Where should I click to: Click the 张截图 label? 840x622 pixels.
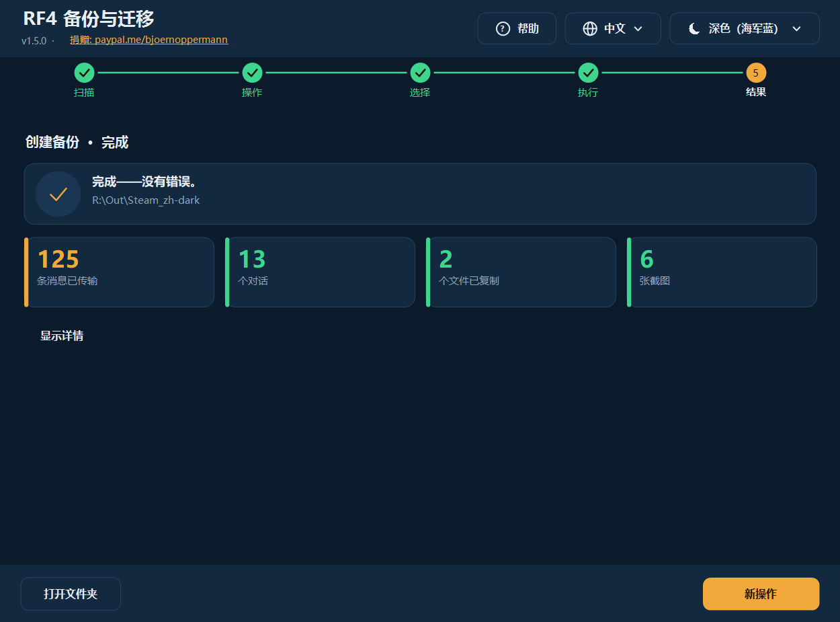[x=655, y=281]
